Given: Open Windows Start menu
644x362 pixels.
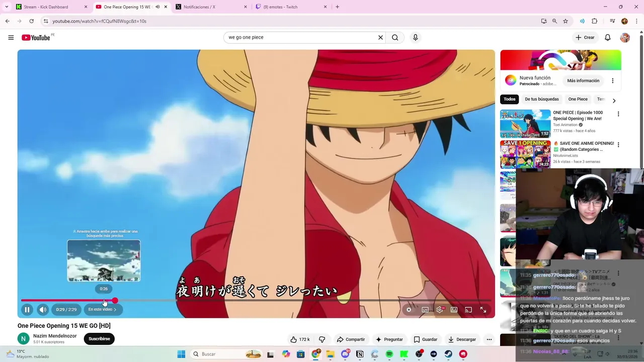Looking at the screenshot, I should click(x=181, y=354).
